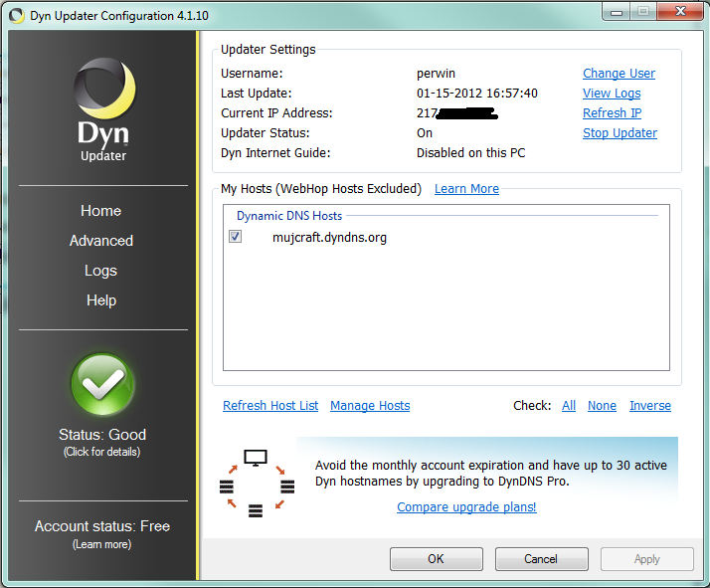Click the (Click for details) text
Viewport: 710px width, 588px height.
(101, 452)
